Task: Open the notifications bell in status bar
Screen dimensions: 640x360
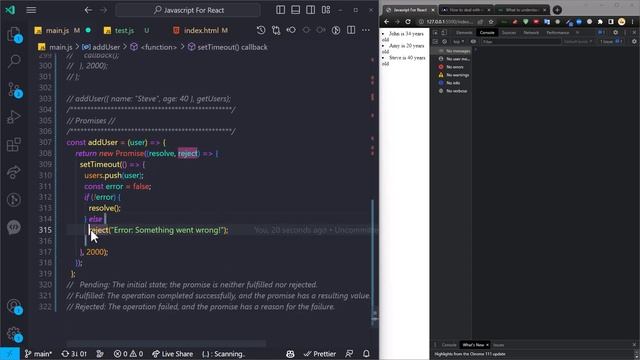Action: click(366, 354)
